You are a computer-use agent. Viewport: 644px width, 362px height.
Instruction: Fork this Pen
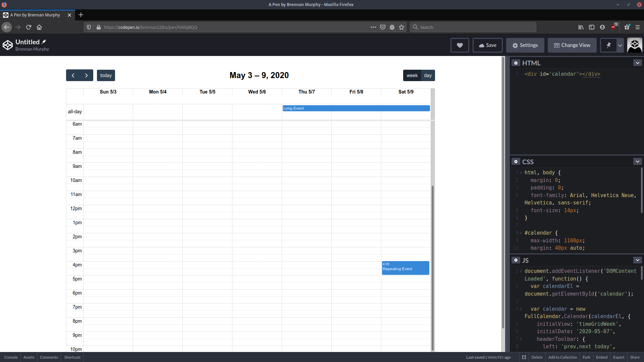[586, 357]
